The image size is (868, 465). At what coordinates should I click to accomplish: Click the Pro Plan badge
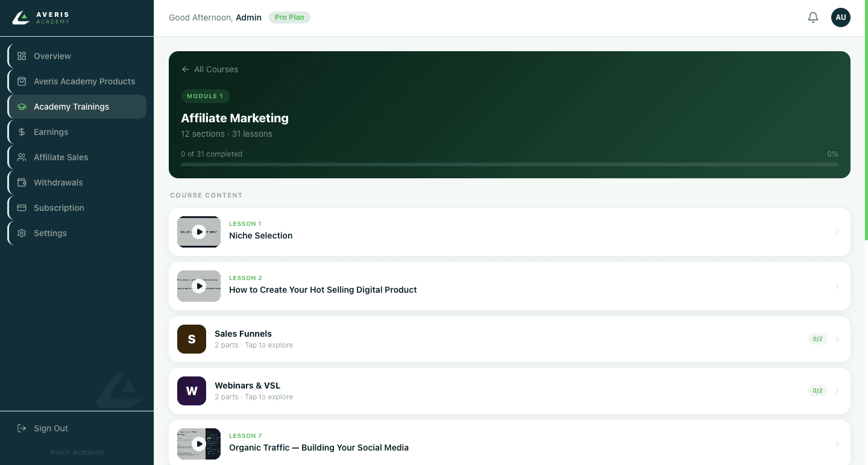pyautogui.click(x=289, y=17)
